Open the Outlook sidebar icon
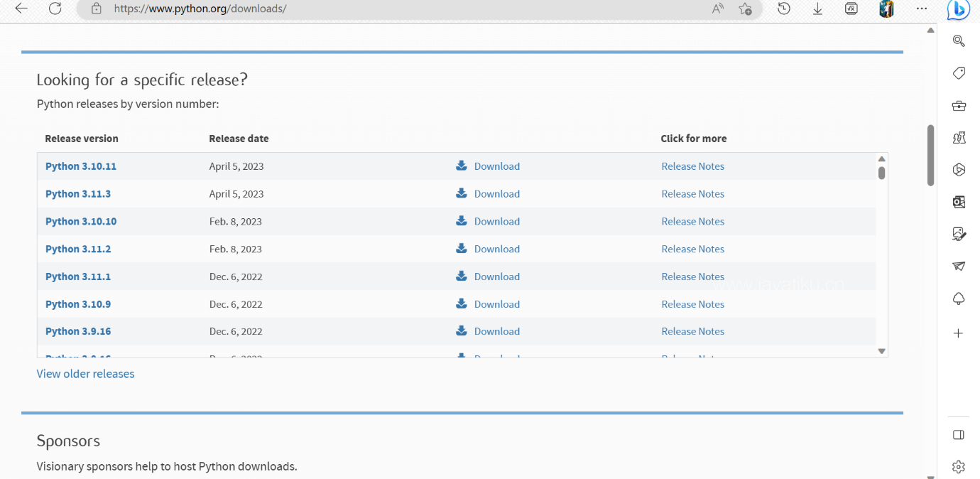Image resolution: width=980 pixels, height=479 pixels. (959, 202)
